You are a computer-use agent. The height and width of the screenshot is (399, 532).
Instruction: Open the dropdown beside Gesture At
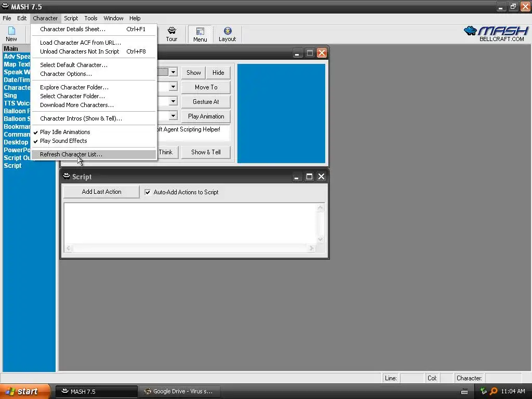click(x=173, y=101)
